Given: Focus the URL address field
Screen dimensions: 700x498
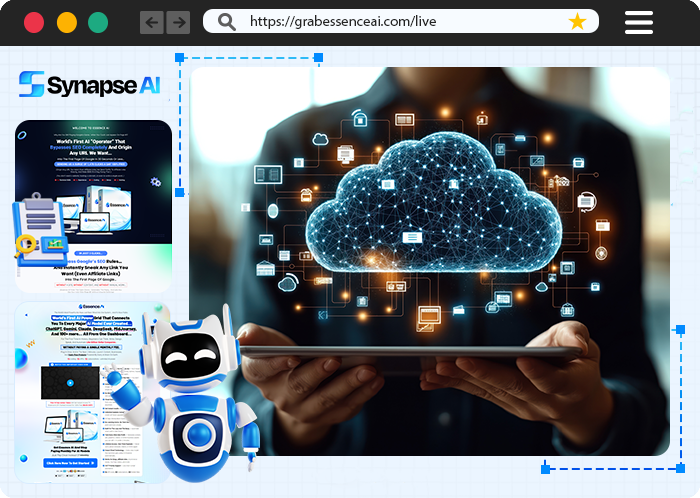Looking at the screenshot, I should pos(400,22).
